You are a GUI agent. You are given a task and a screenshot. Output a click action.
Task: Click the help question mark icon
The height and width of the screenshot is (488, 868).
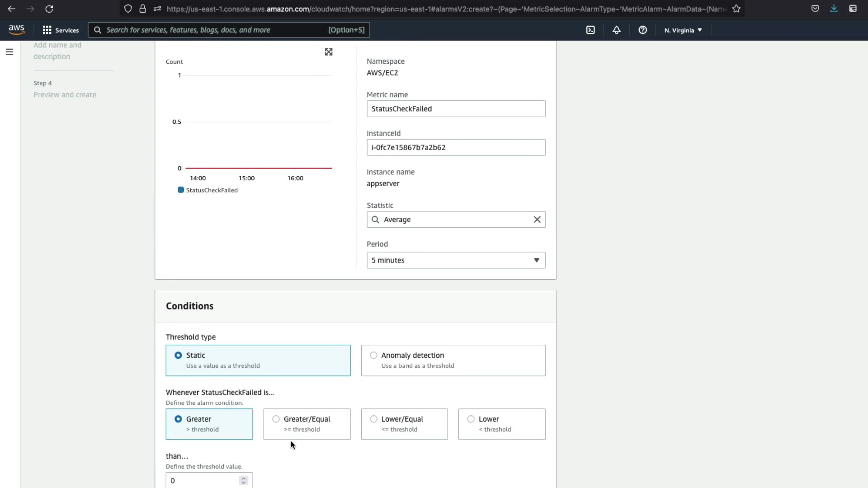642,30
